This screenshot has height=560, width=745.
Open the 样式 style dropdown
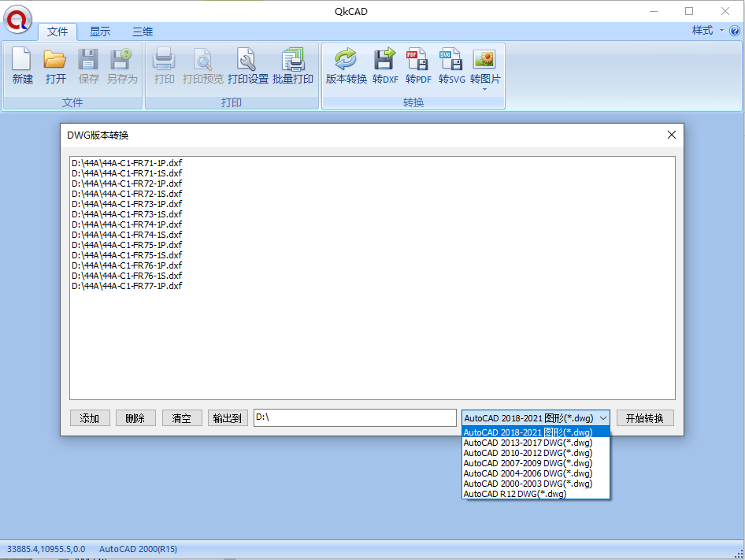point(707,31)
